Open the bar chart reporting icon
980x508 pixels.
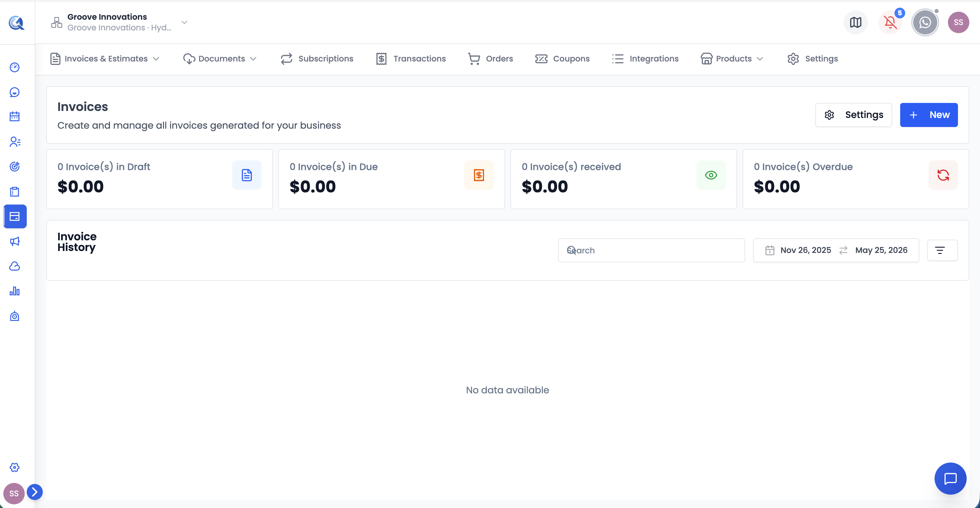[x=14, y=291]
